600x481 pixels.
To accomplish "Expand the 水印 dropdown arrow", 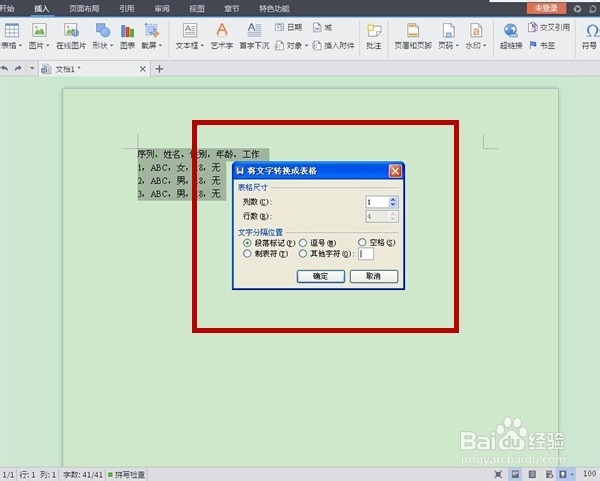I will (x=485, y=46).
